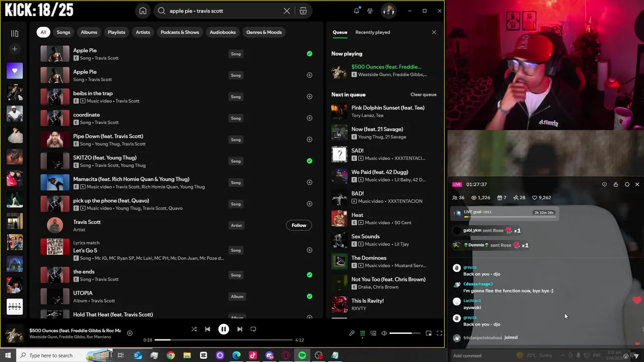Viewport: 644px width, 362px height.
Task: Create a playlist with plus icon
Action: pyautogui.click(x=15, y=49)
